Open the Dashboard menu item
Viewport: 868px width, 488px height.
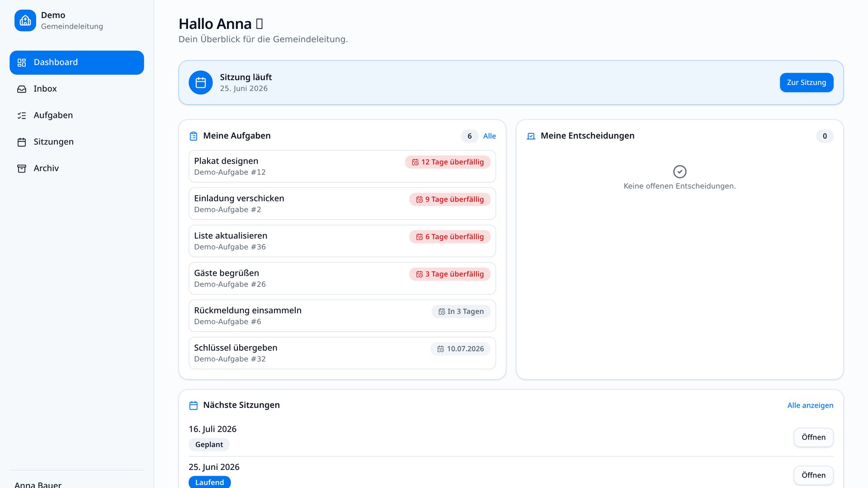[x=77, y=62]
